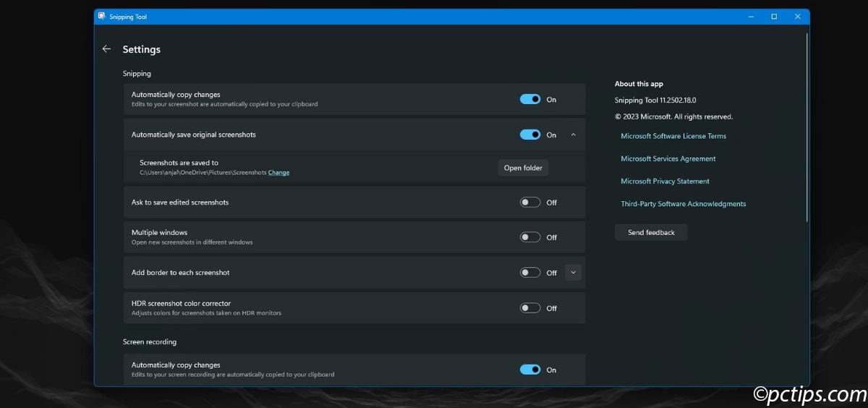Open Microsoft Software License Terms
Screen dimensions: 868x408
[673, 136]
